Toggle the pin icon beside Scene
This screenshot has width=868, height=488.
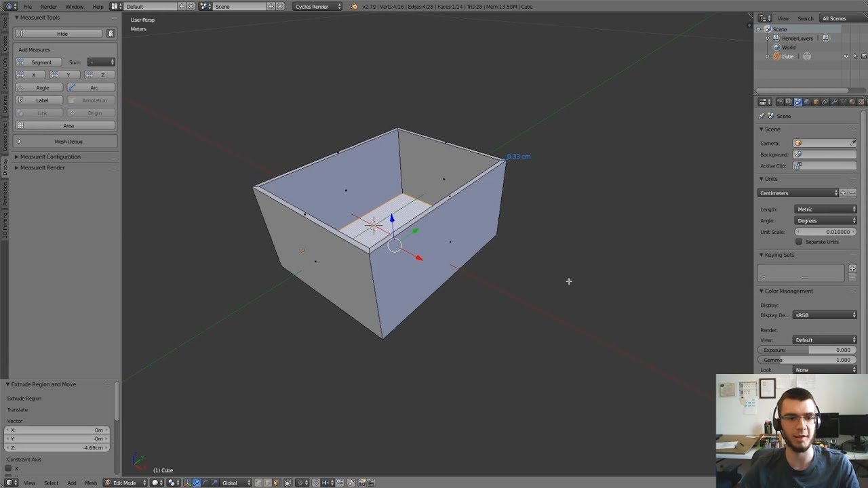point(762,116)
